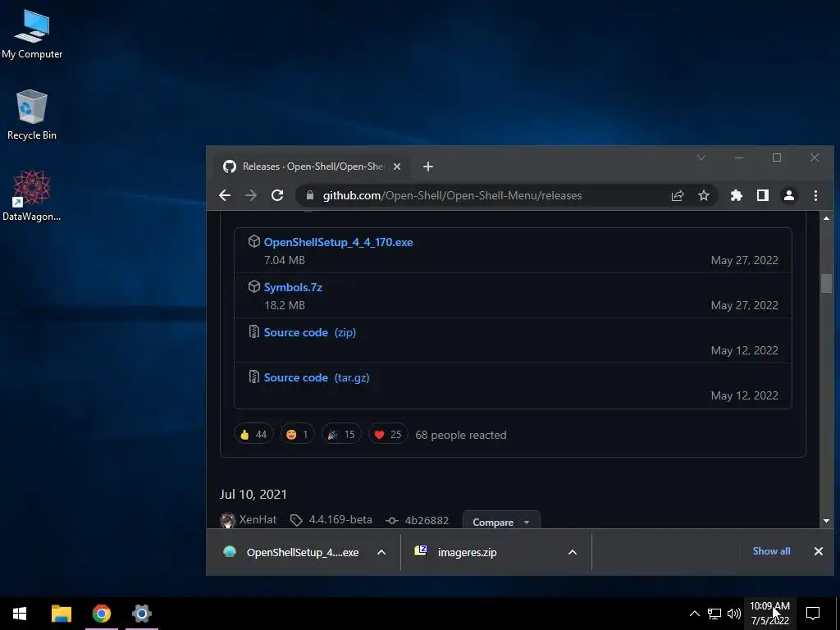Expand the Compare dropdown

click(501, 521)
